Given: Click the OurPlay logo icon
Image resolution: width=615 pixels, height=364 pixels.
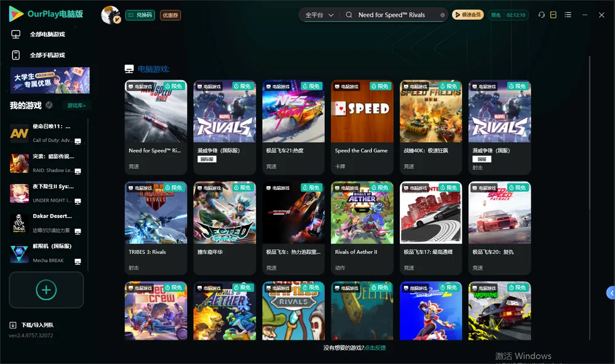Looking at the screenshot, I should [16, 14].
